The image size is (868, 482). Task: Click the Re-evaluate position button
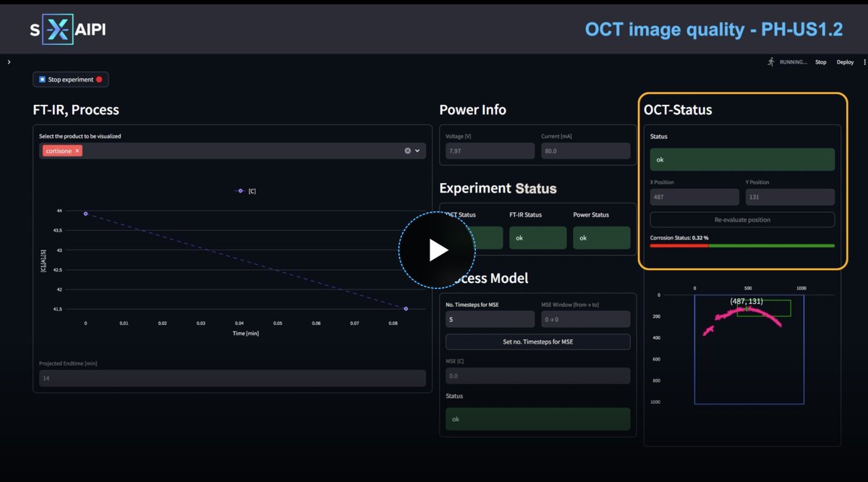[x=742, y=219]
